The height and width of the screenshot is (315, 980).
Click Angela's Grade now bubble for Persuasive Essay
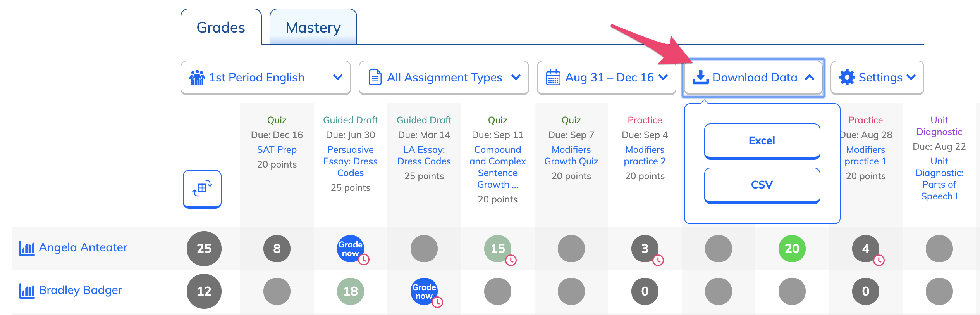pos(351,249)
